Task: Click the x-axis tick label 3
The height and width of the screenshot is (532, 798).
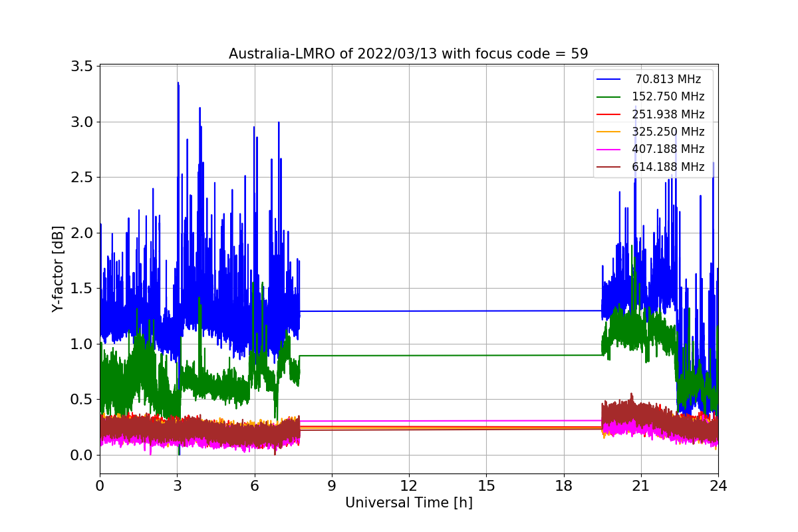Action: [x=177, y=486]
